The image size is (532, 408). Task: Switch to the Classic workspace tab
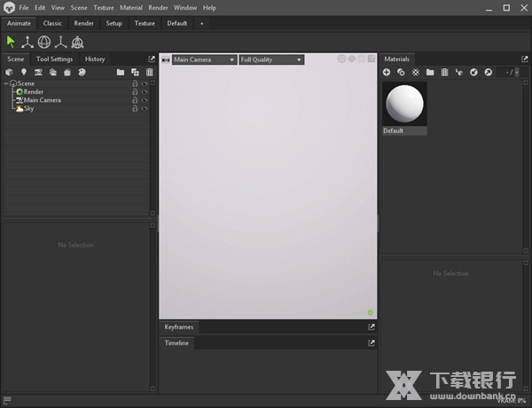52,23
